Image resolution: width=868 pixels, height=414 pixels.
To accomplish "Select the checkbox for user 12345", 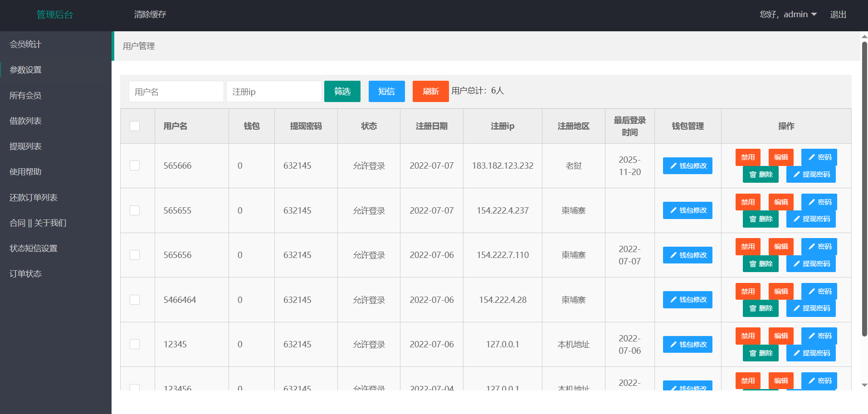I will [135, 344].
